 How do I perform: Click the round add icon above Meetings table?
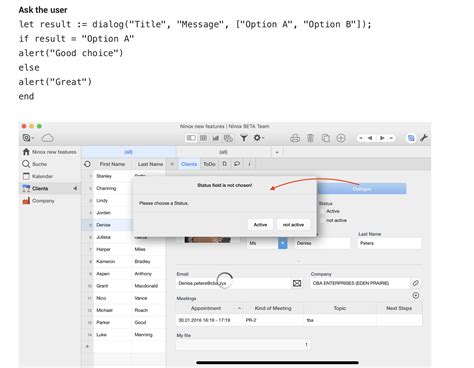[x=416, y=295]
